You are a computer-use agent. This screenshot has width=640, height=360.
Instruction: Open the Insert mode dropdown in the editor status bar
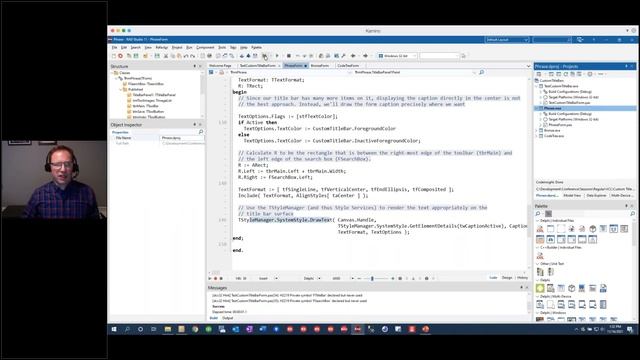(x=276, y=278)
